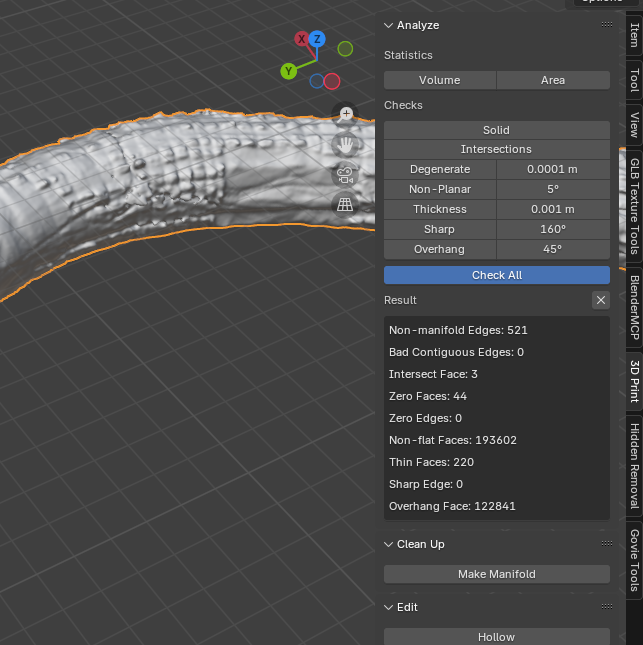Open the Hidden Removal tab
The width and height of the screenshot is (643, 645).
point(634,466)
